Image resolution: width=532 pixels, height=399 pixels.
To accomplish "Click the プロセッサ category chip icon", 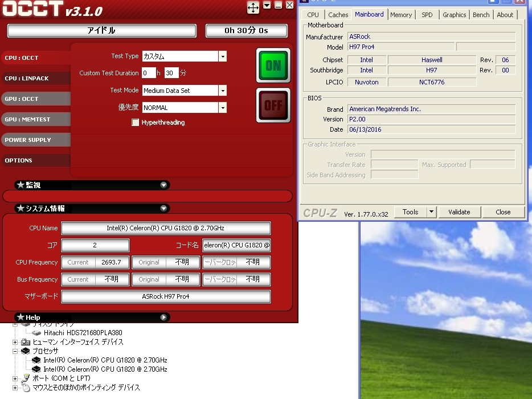I will (x=25, y=351).
